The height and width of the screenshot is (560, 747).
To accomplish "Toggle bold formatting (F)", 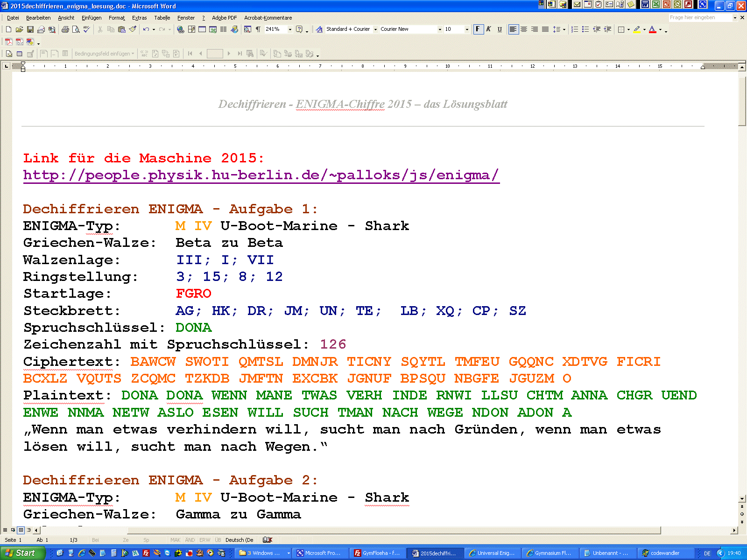I will 478,29.
